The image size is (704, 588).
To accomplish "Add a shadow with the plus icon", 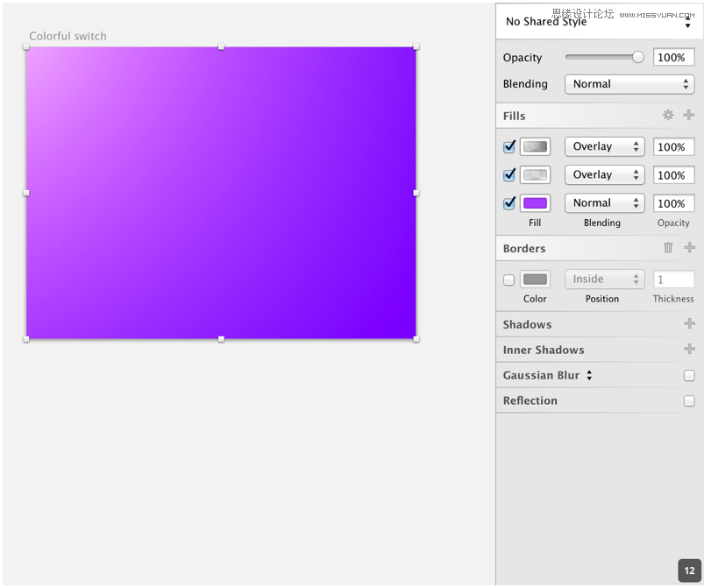I will [689, 323].
